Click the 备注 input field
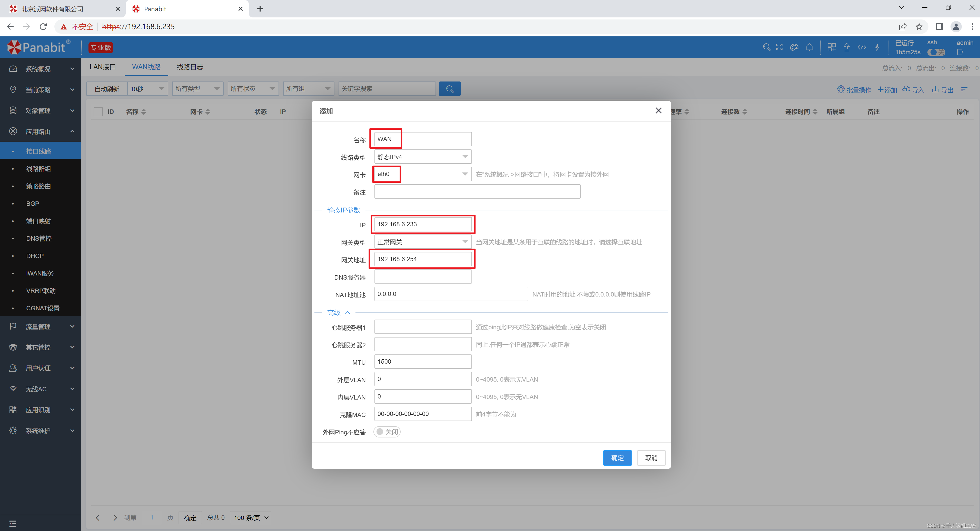Viewport: 980px width, 531px height. 478,192
